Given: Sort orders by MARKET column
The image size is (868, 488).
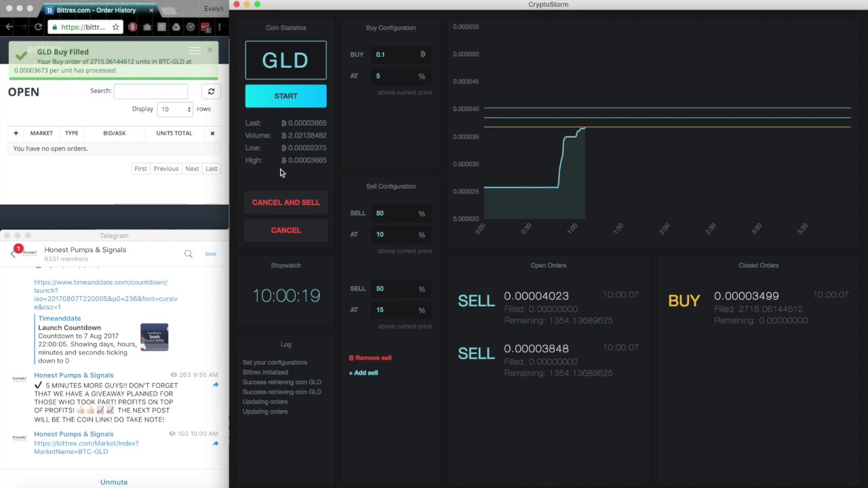Looking at the screenshot, I should [41, 134].
